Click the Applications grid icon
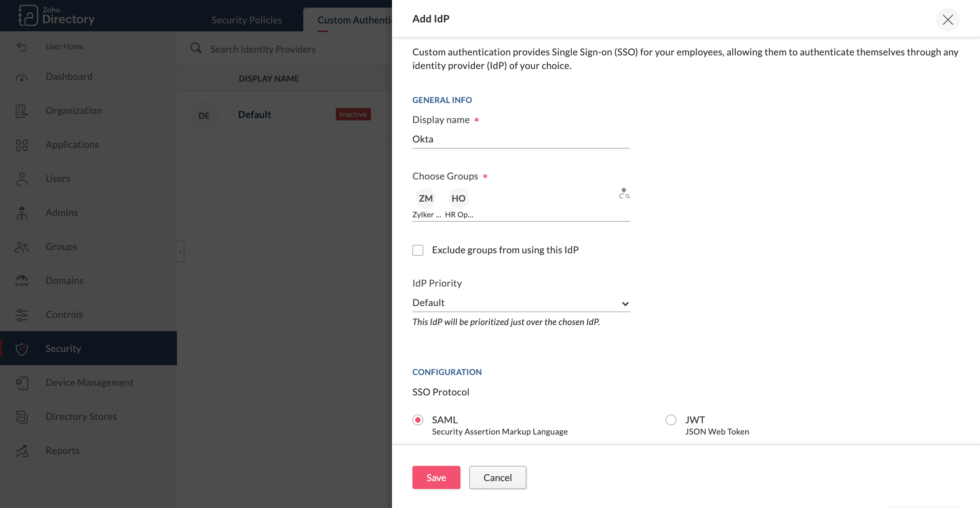Screen dimensions: 980x508 (22, 145)
